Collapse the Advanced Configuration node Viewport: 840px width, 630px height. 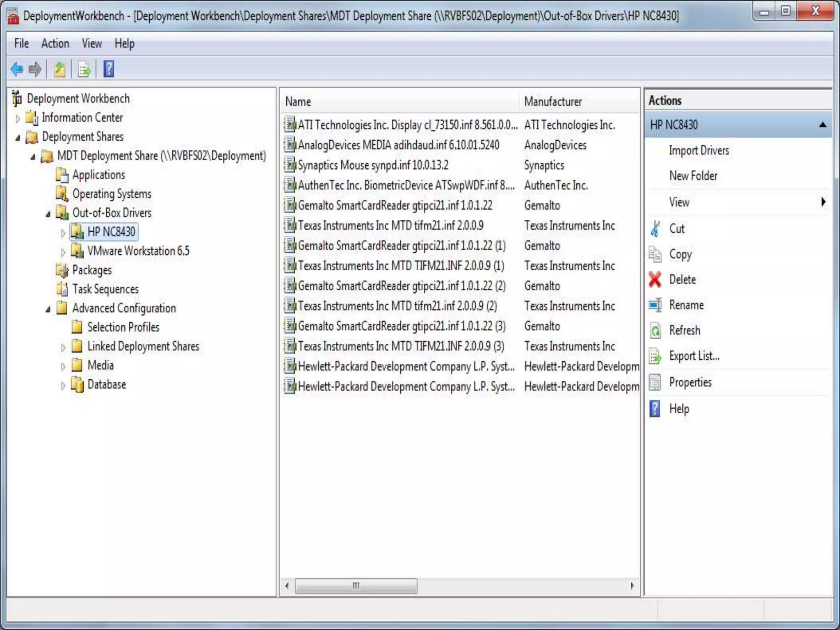pos(48,309)
